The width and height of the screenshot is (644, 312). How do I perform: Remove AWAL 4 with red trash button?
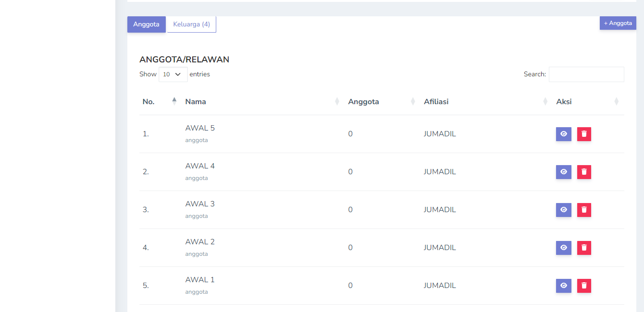tap(584, 172)
